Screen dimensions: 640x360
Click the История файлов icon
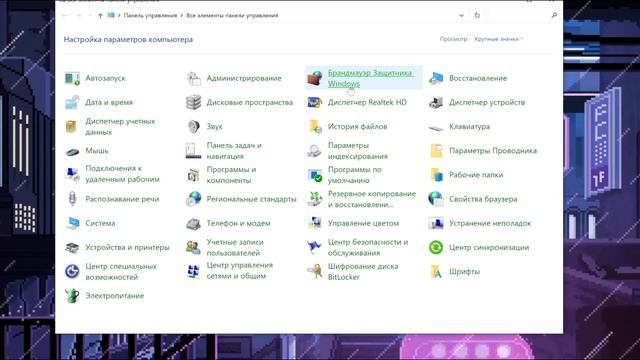click(x=315, y=127)
